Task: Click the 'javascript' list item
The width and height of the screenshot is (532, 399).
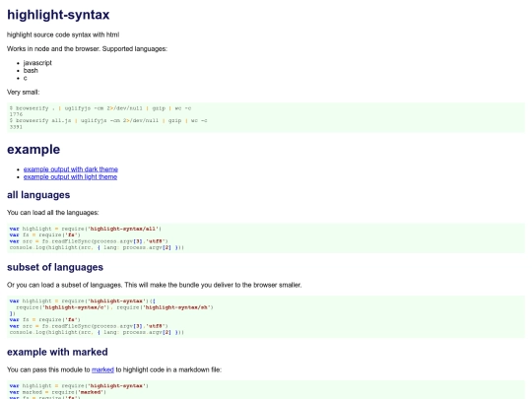Action: pos(37,63)
